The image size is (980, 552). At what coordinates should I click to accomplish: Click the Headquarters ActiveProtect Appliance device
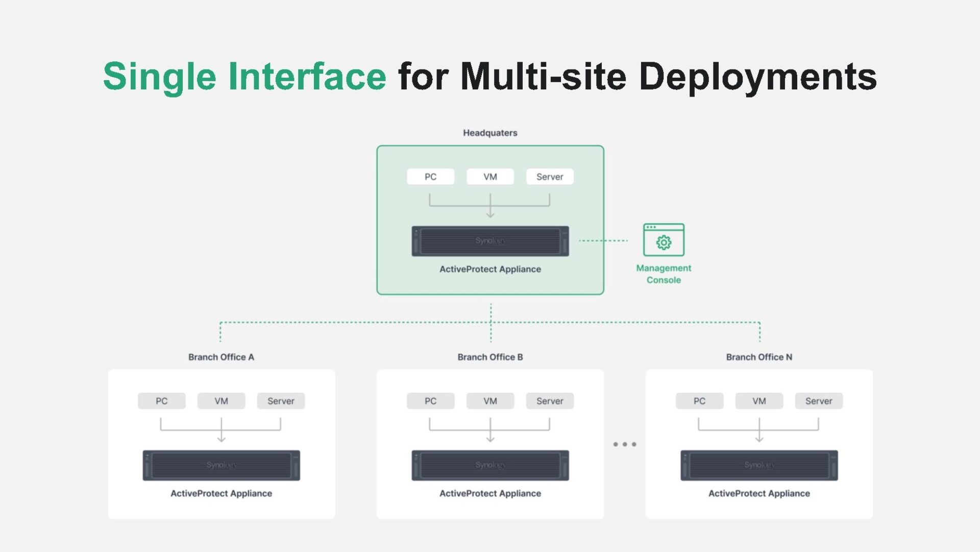pyautogui.click(x=490, y=241)
